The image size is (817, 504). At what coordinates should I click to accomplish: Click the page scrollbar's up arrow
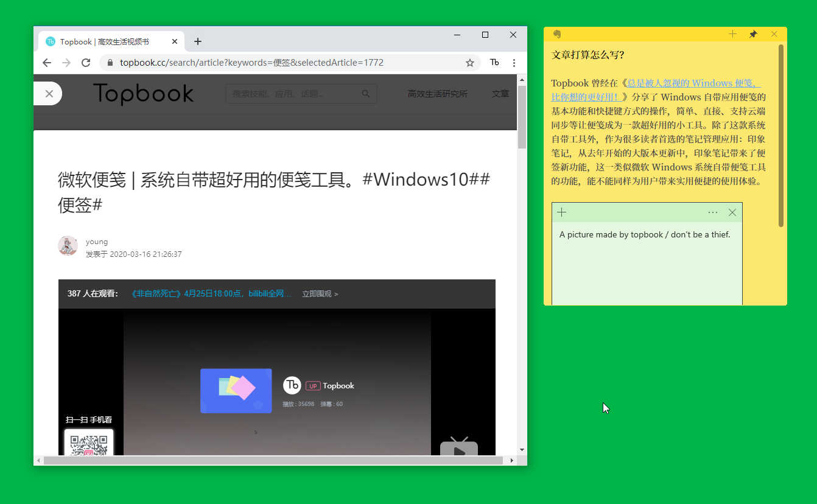pyautogui.click(x=522, y=79)
